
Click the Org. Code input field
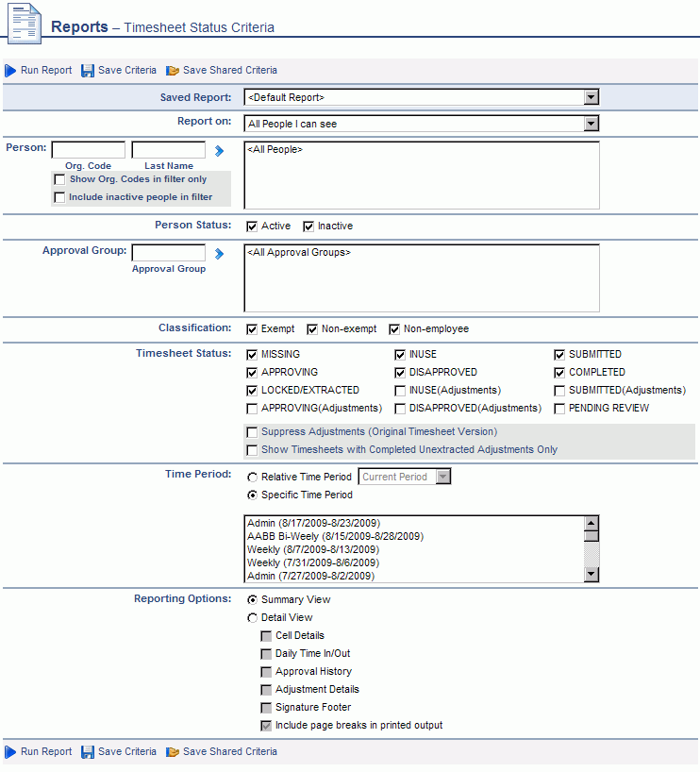pyautogui.click(x=89, y=150)
